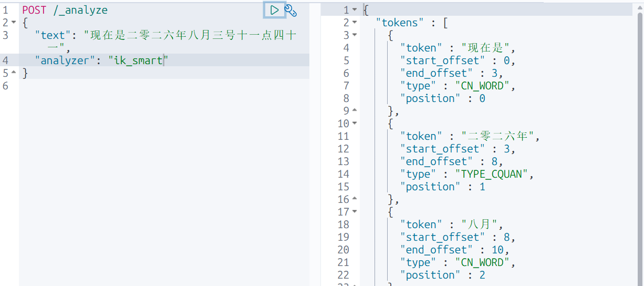Viewport: 644px width, 286px height.
Task: Toggle the fold arrow on request line 5
Action: (13, 73)
